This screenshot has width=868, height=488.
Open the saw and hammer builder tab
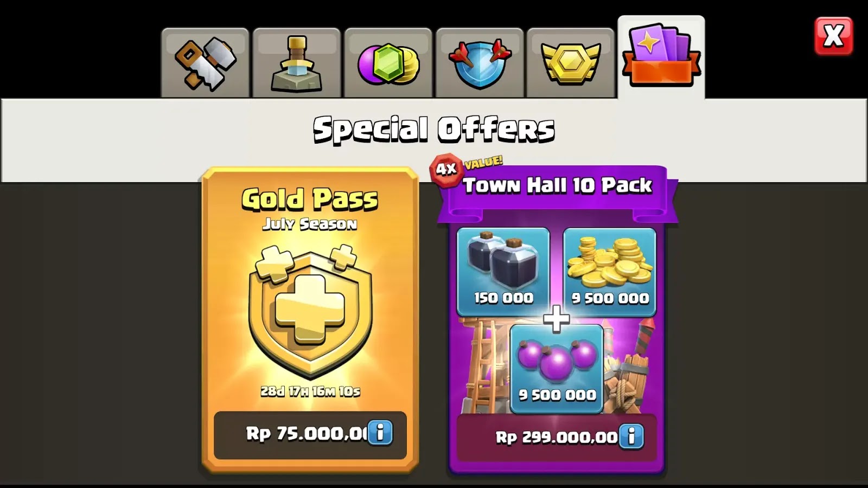(205, 63)
